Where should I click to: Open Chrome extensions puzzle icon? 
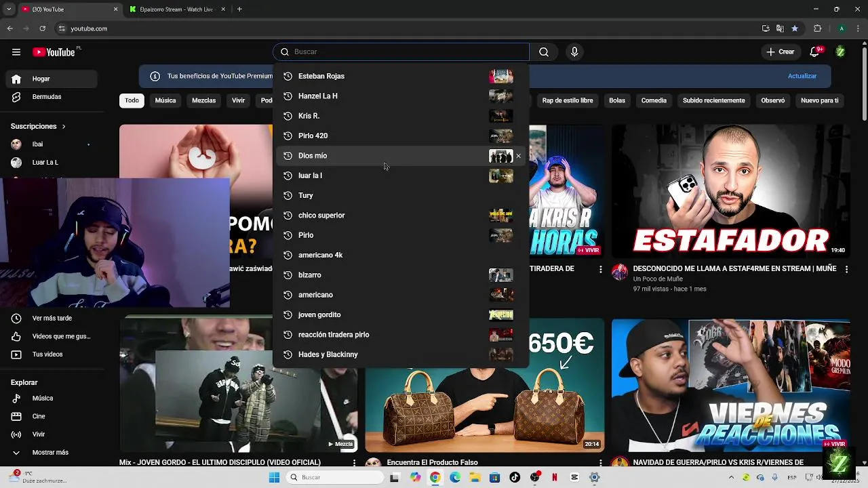pos(817,28)
